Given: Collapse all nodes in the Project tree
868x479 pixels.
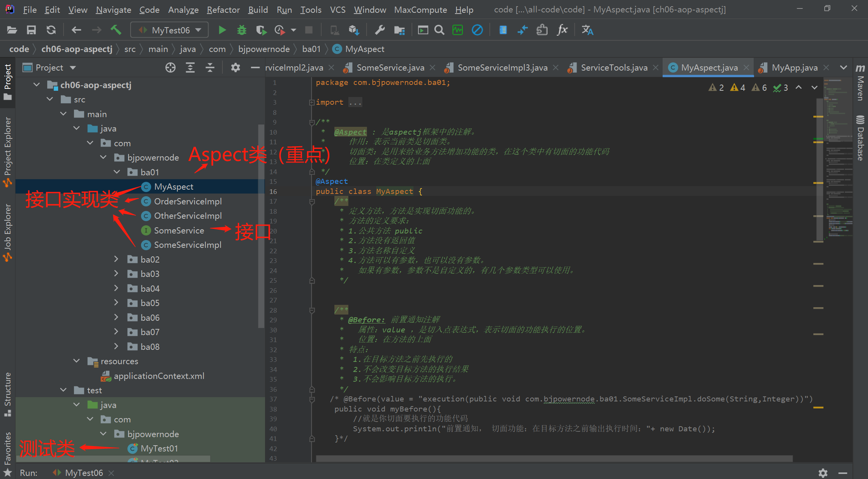Looking at the screenshot, I should click(210, 67).
